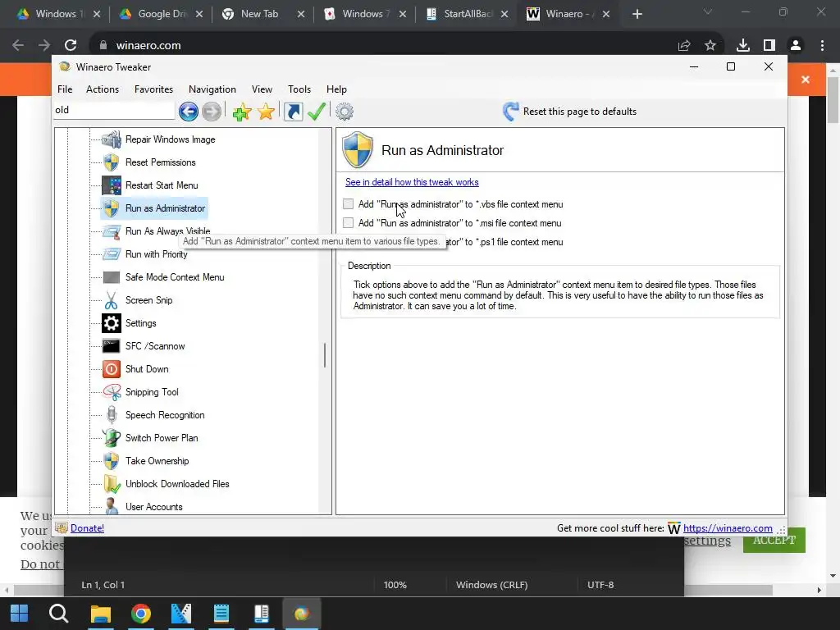Click the Chrome reload page icon

pos(71,46)
